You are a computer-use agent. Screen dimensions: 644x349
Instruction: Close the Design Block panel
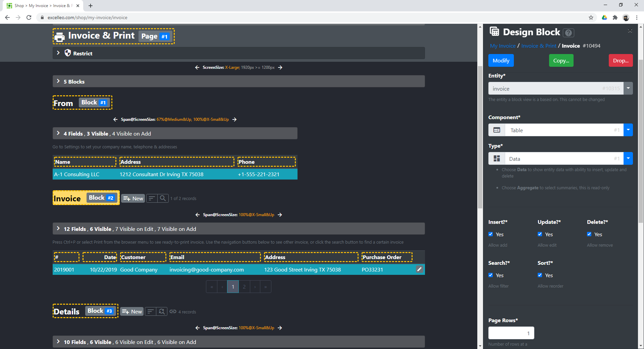[x=630, y=31]
